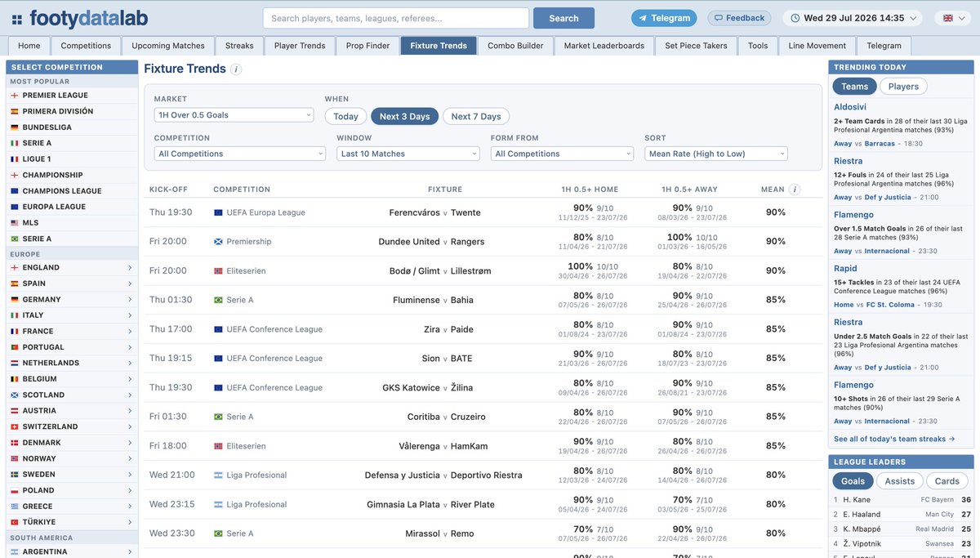The height and width of the screenshot is (558, 980).
Task: Click the Argentina flag icon in sidebar
Action: click(14, 551)
